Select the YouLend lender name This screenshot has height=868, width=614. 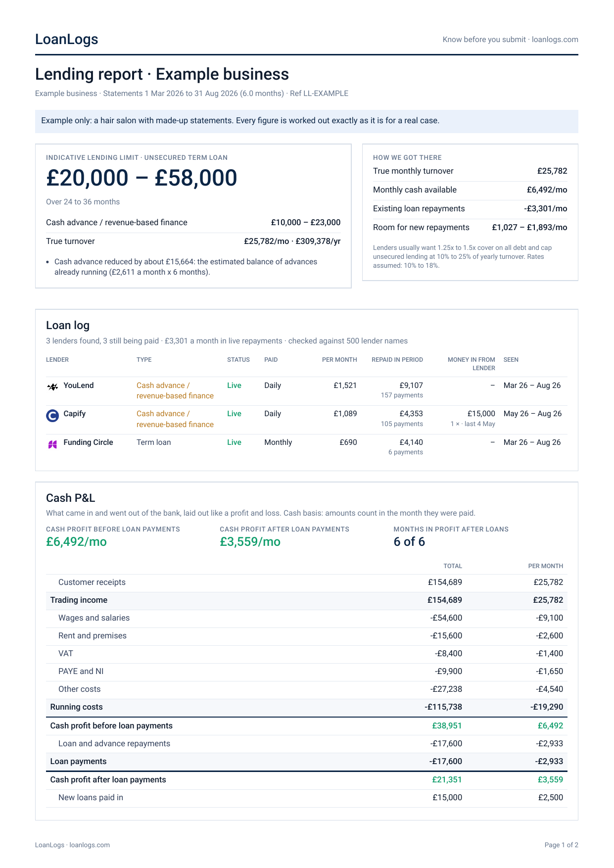[x=79, y=386]
